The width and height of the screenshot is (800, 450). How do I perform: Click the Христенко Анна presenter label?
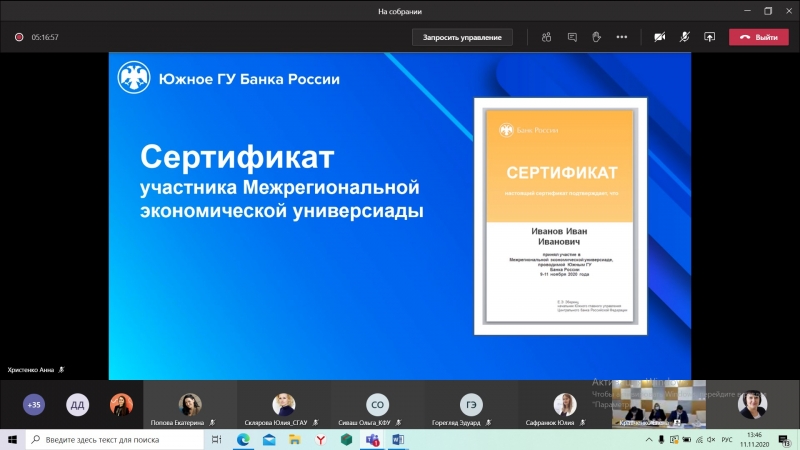point(31,370)
